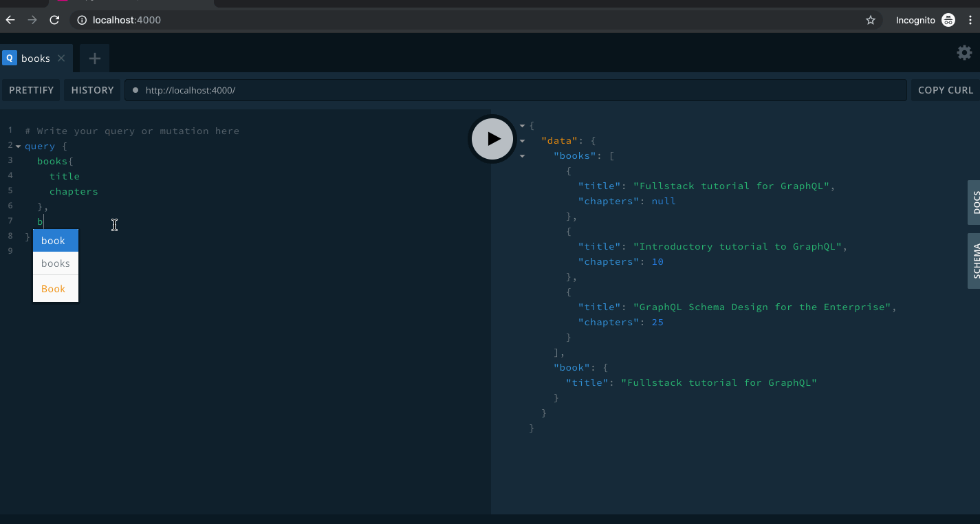Reload the page in the browser

tap(54, 20)
